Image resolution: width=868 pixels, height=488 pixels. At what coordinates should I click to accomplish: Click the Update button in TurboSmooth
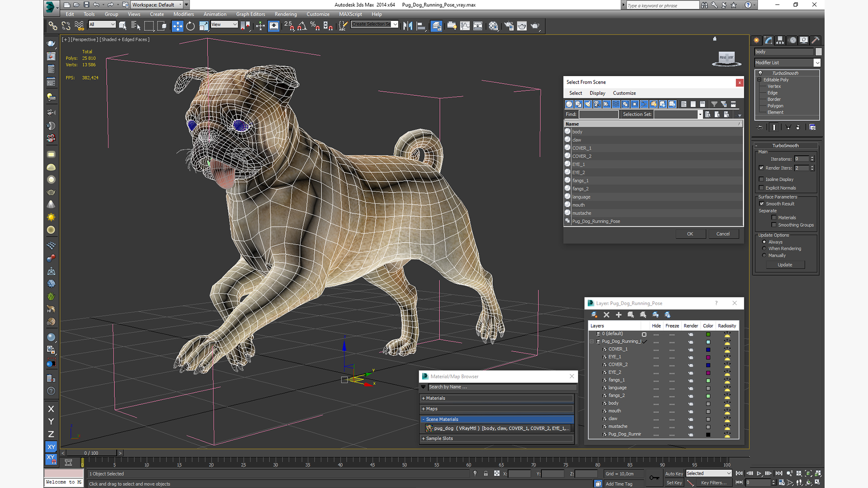(785, 265)
